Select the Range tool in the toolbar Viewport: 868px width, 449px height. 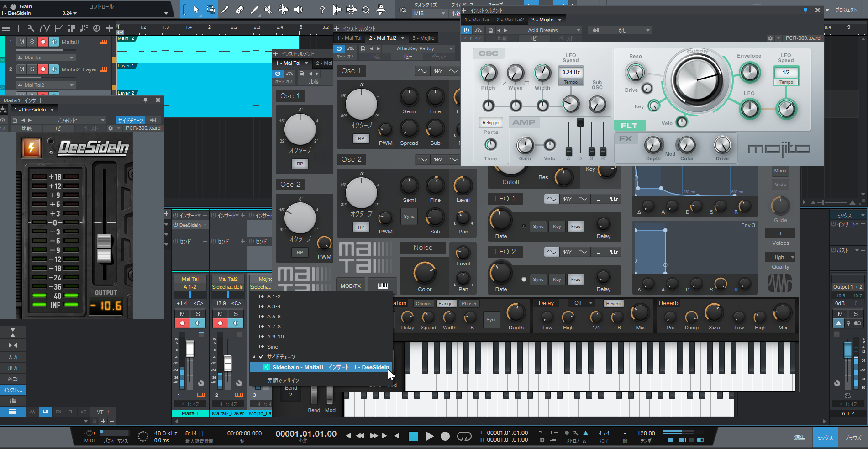(x=210, y=10)
